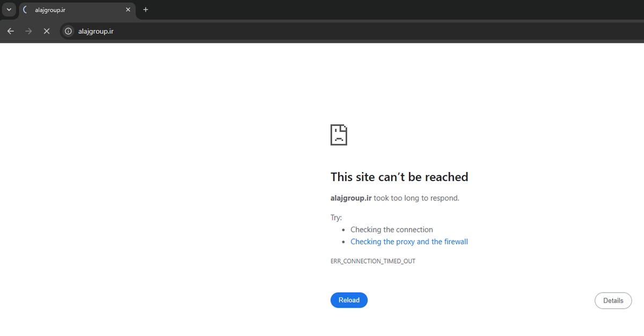This screenshot has width=644, height=336.
Task: Click the 'Try:' label
Action: pos(336,218)
